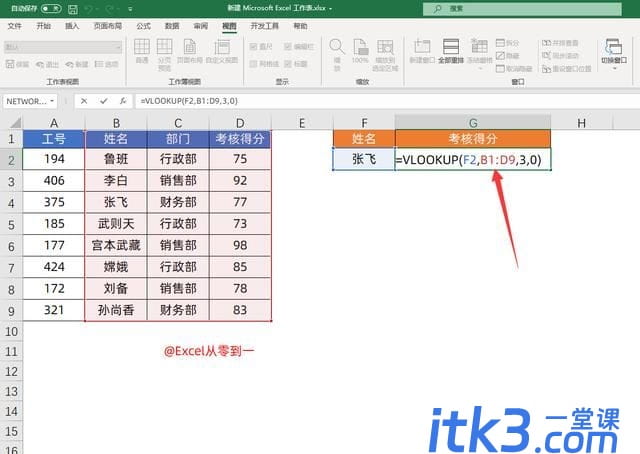Image resolution: width=640 pixels, height=454 pixels.
Task: Toggle the AutoSave switch
Action: 51,9
